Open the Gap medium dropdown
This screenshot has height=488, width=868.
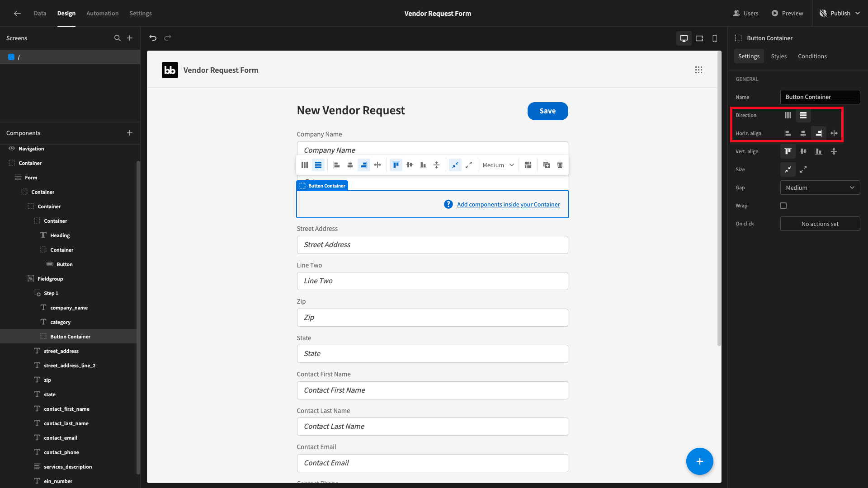pos(820,187)
